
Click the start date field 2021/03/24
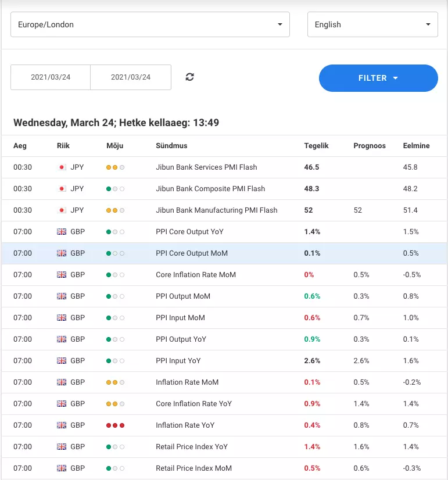tap(51, 77)
